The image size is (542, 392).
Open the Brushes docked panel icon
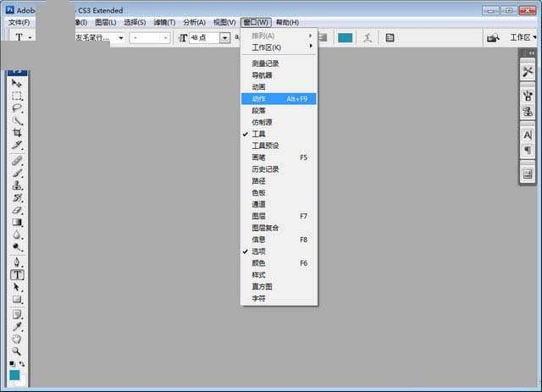click(x=528, y=96)
